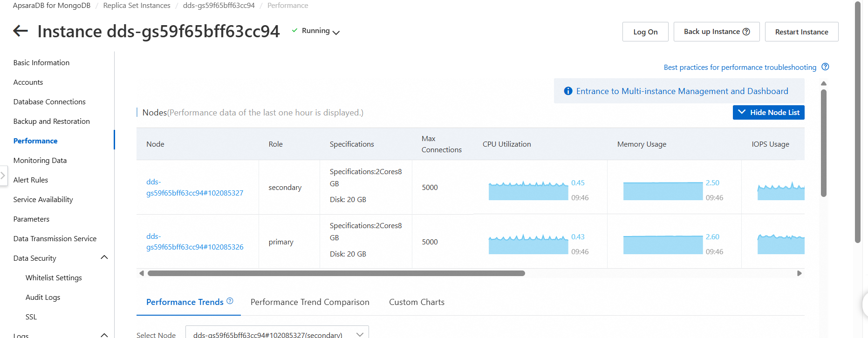Viewport: 868px width, 338px height.
Task: Click the CPU Utilization column header
Action: pos(507,144)
